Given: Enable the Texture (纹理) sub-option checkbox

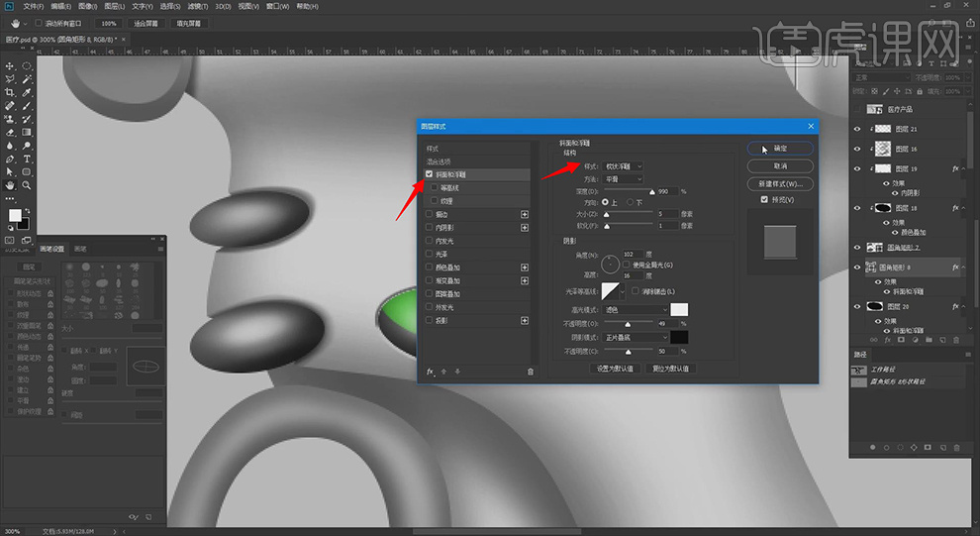Looking at the screenshot, I should [435, 201].
